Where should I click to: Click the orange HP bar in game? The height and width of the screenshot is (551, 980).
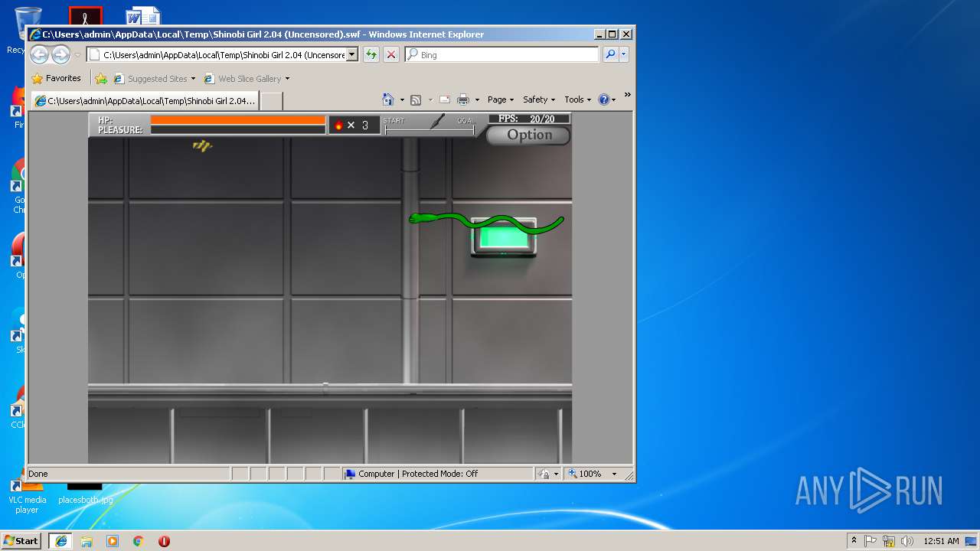pos(238,119)
